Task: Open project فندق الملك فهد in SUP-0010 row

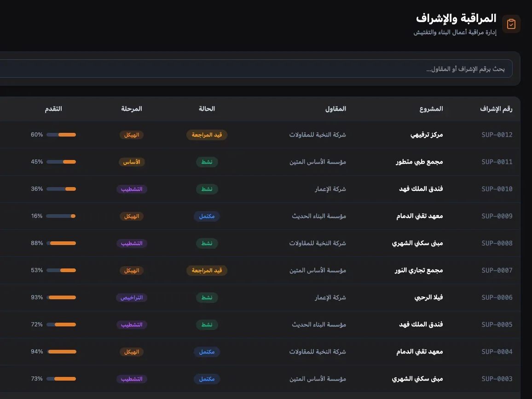Action: [x=421, y=189]
